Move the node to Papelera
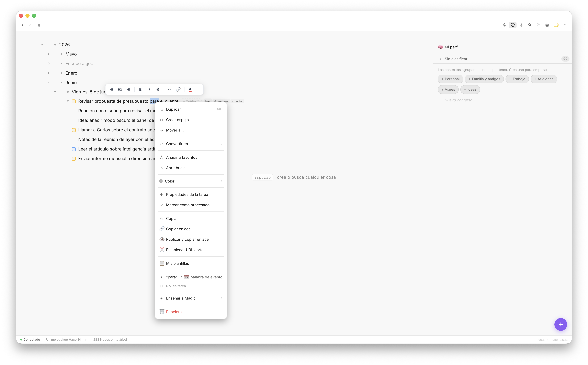Viewport: 588px width, 365px height. click(191, 312)
